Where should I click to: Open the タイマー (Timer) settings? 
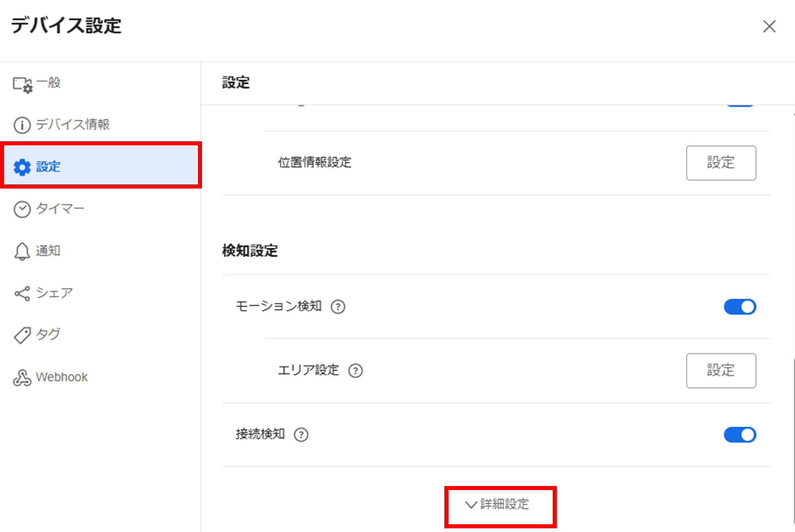(60, 208)
